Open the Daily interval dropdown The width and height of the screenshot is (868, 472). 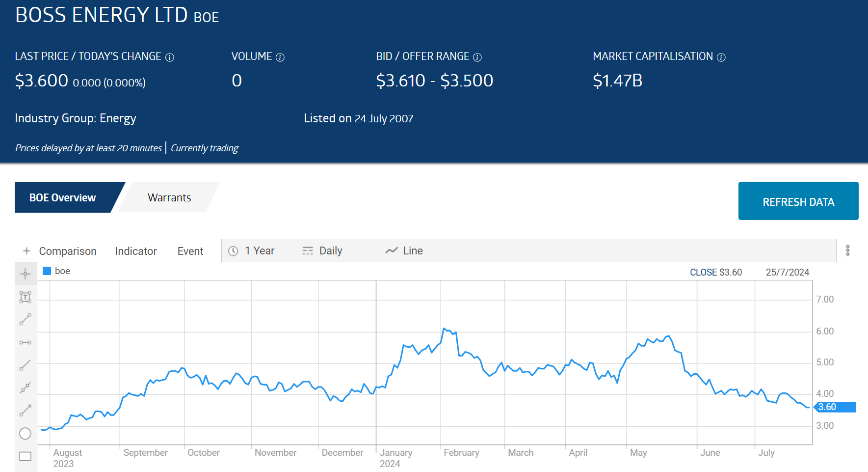pyautogui.click(x=322, y=251)
